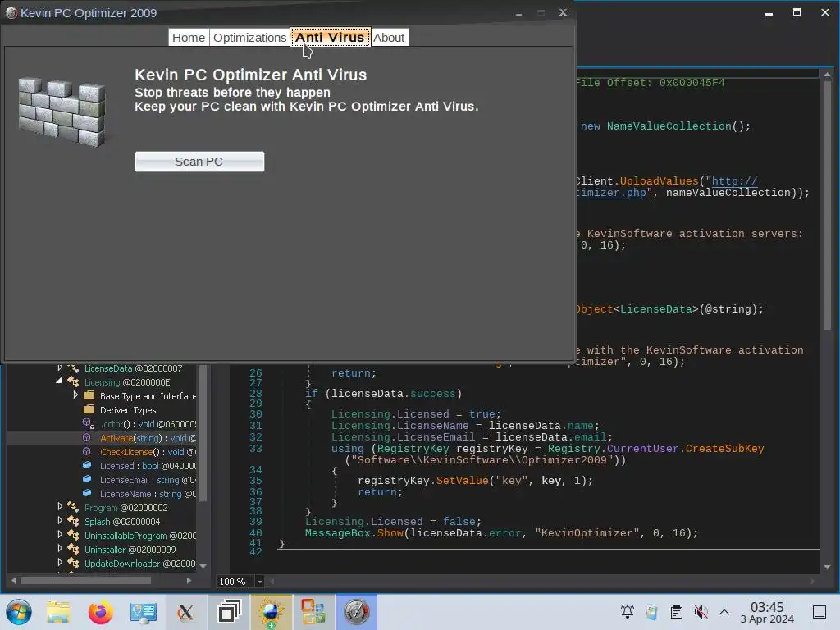Click the brick wall firewall image
Viewport: 840px width, 630px height.
tap(62, 112)
